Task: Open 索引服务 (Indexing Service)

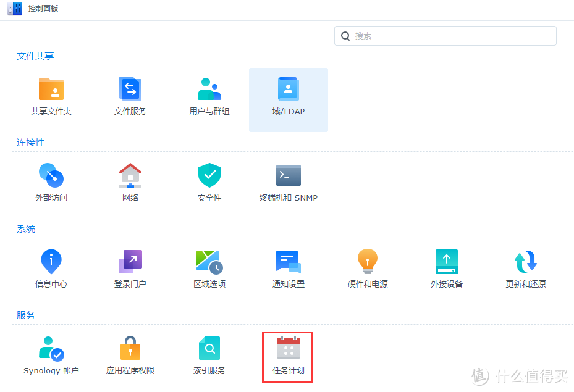Action: (209, 356)
